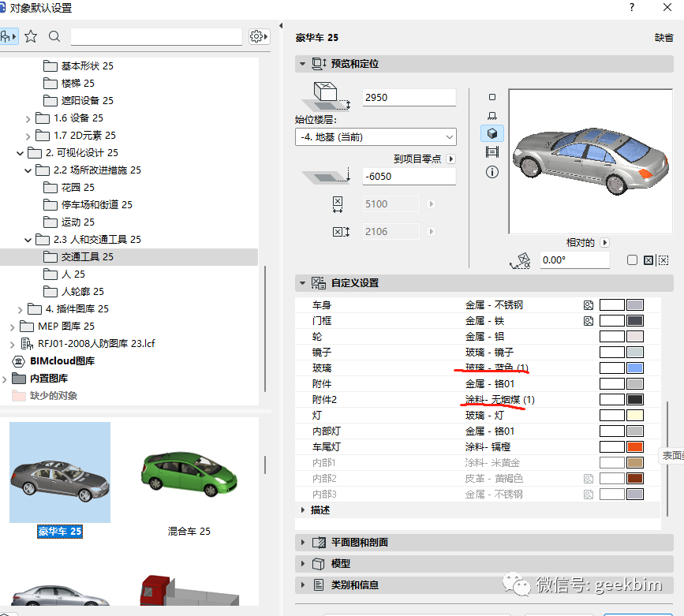Expand the 平面图和剖面 panel
The image size is (684, 616).
(303, 543)
